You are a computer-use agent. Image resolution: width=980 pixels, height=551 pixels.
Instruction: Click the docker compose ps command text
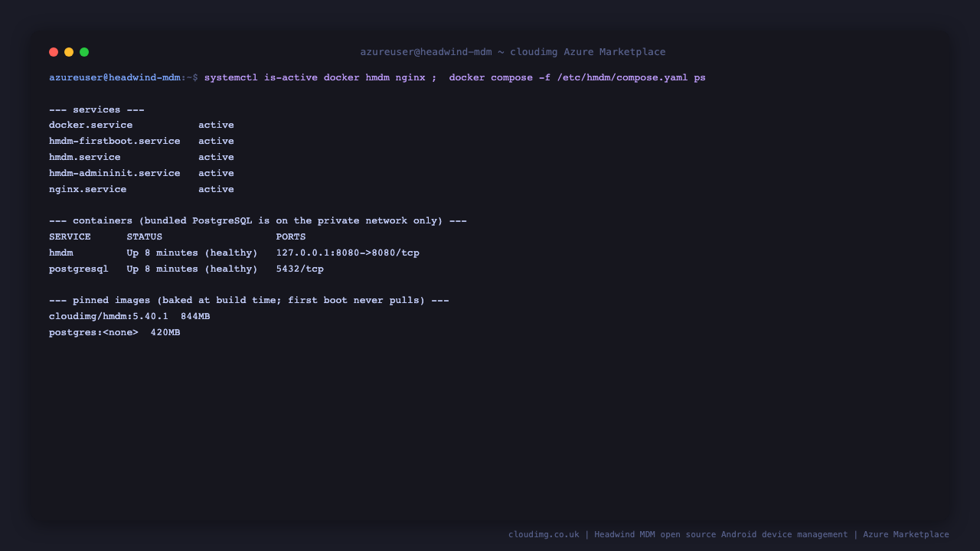[577, 78]
